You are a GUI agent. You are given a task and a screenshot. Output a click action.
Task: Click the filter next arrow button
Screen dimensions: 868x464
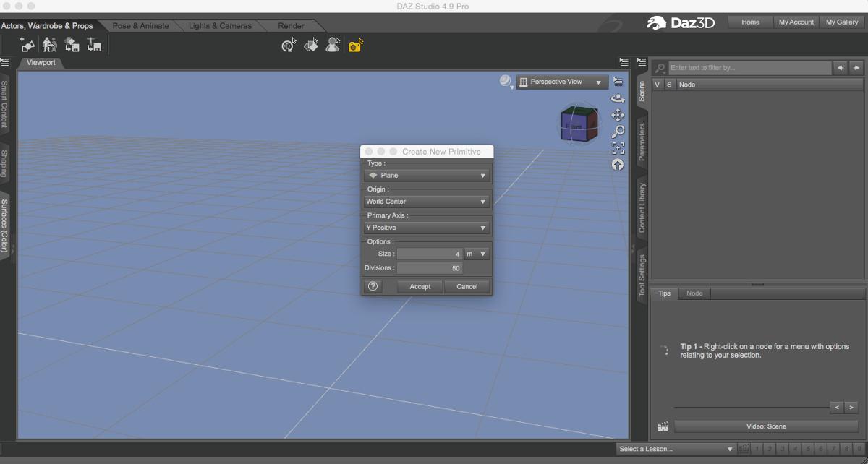point(856,68)
